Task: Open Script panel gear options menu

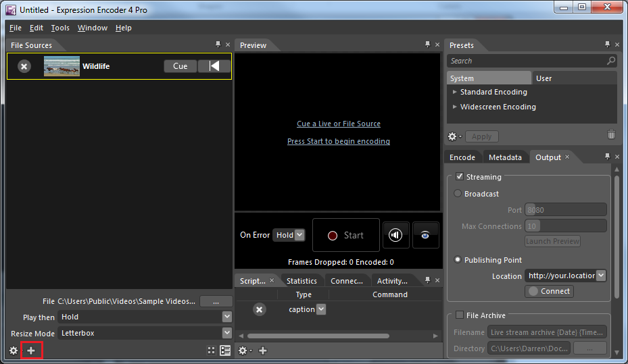Action: (245, 350)
